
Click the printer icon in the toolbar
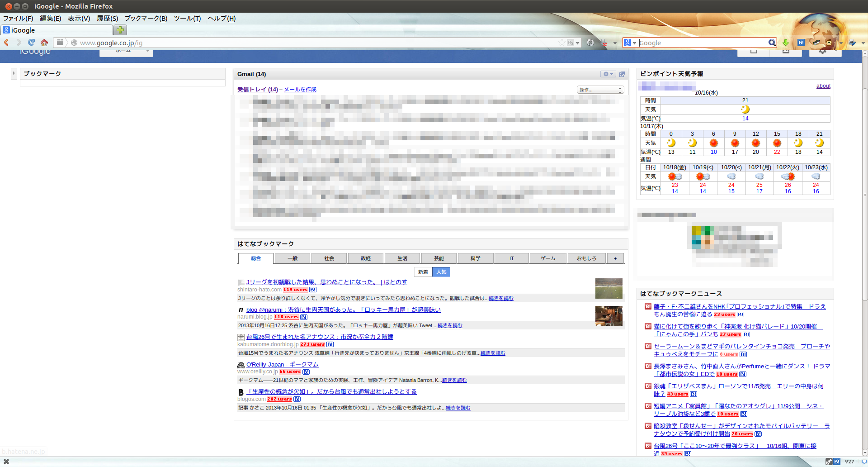point(852,43)
